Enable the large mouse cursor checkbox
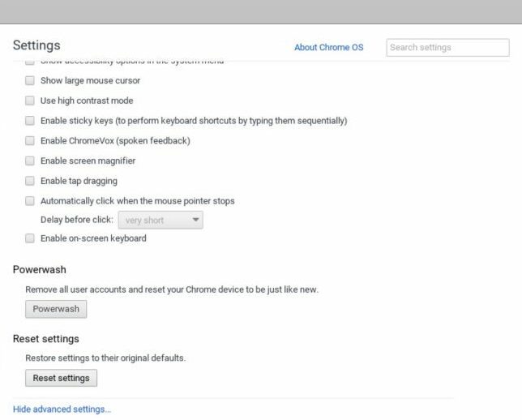 (x=30, y=81)
